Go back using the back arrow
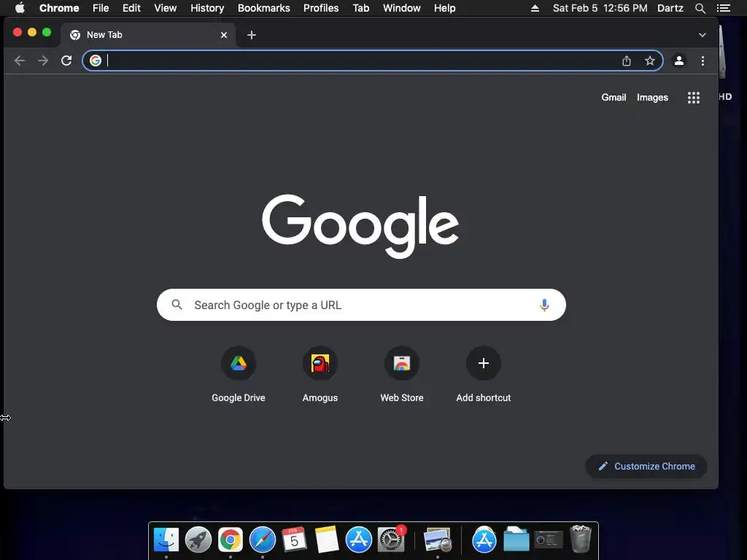Viewport: 747px width, 560px height. click(x=20, y=61)
